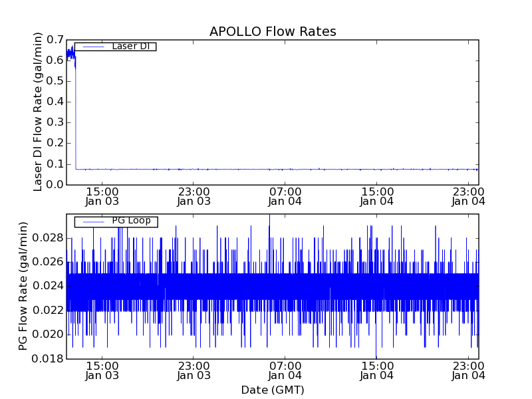Select the PG Loop legend entry
This screenshot has width=532, height=399.
pyautogui.click(x=131, y=221)
